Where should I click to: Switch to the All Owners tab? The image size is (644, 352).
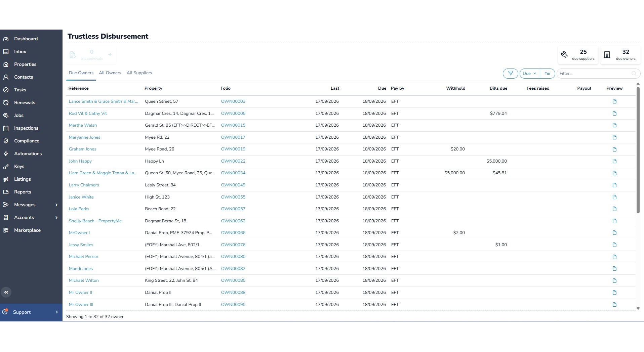(110, 73)
